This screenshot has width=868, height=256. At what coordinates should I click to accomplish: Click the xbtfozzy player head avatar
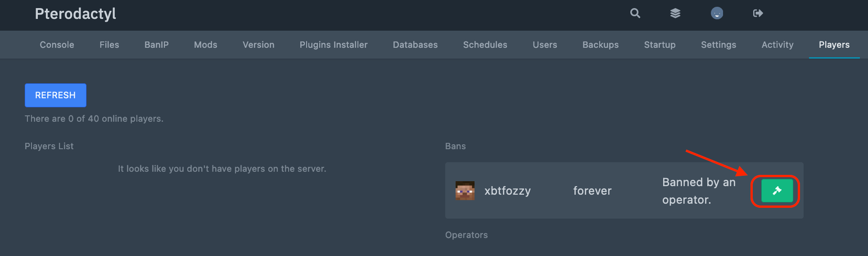(465, 191)
